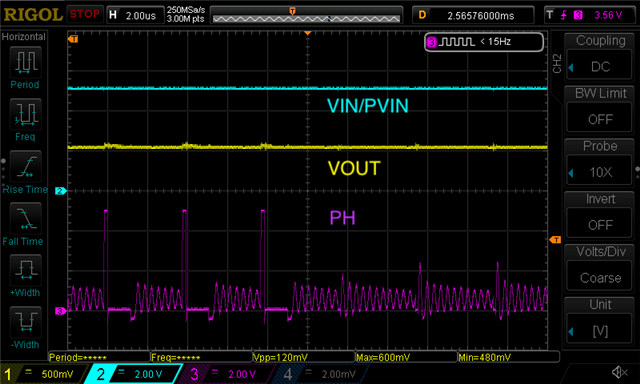The height and width of the screenshot is (384, 640).
Task: Pick the +Width measurement icon
Action: tap(25, 270)
